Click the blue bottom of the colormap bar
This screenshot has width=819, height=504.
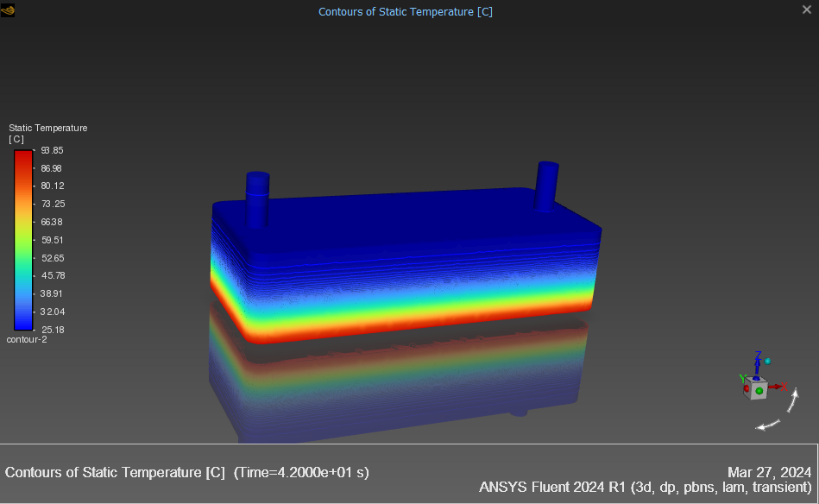23,324
